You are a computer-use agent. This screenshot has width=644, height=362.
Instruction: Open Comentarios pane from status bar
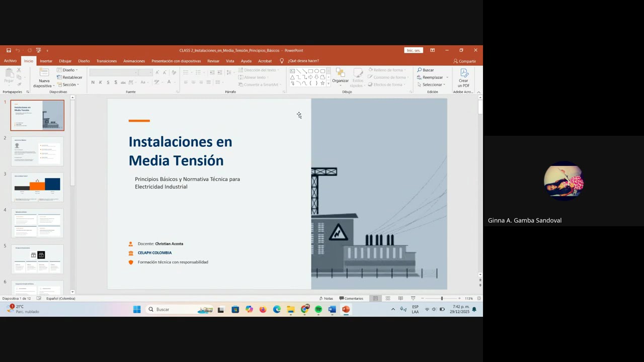point(351,298)
